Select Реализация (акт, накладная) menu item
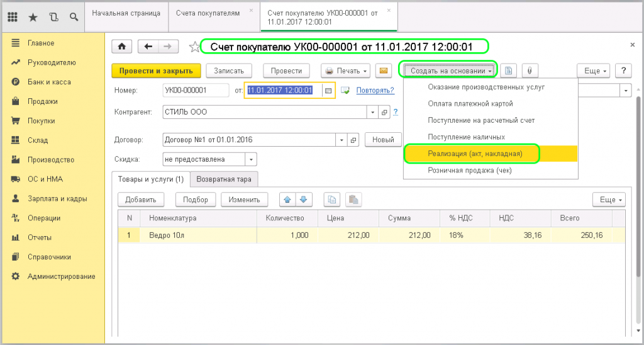The image size is (644, 345). coord(475,153)
